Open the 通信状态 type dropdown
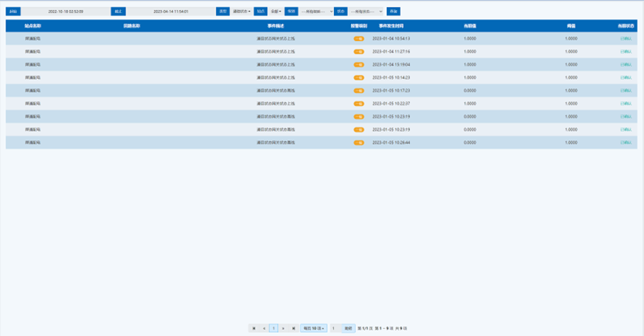Image resolution: width=644 pixels, height=336 pixels. tap(242, 12)
